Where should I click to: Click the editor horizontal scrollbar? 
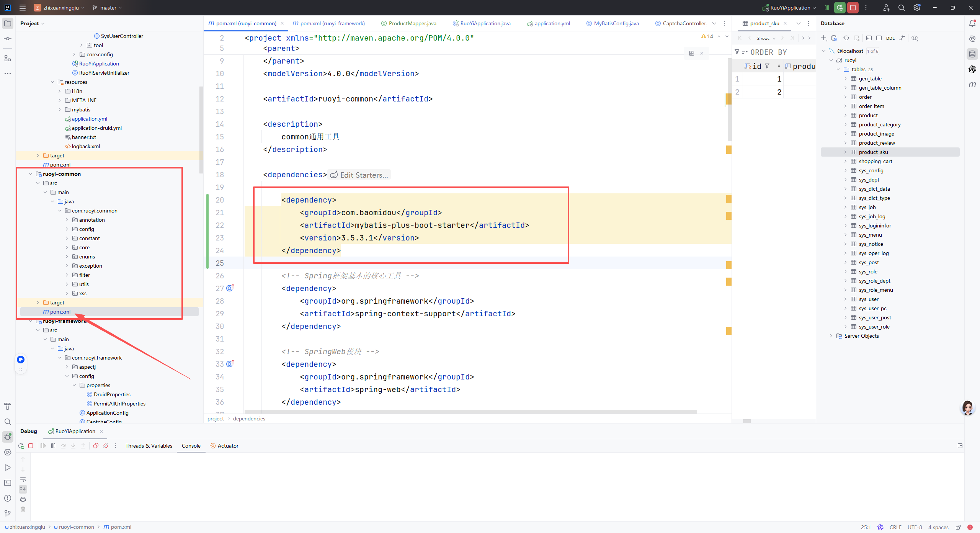[x=470, y=412]
